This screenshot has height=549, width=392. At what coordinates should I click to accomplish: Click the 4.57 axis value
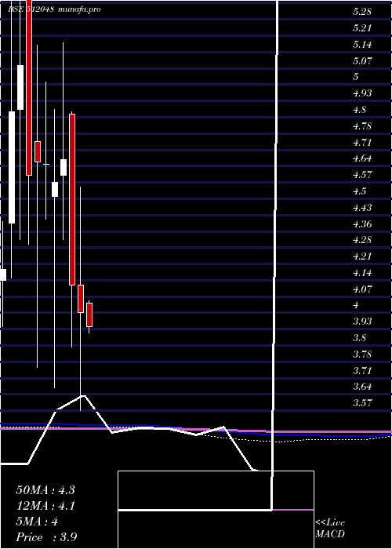coord(362,174)
